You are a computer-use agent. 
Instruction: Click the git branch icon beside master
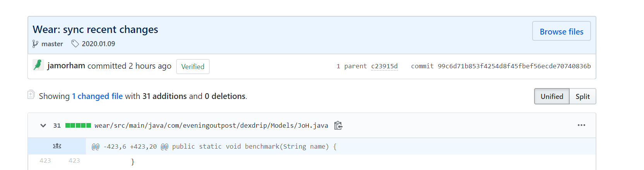click(x=35, y=44)
